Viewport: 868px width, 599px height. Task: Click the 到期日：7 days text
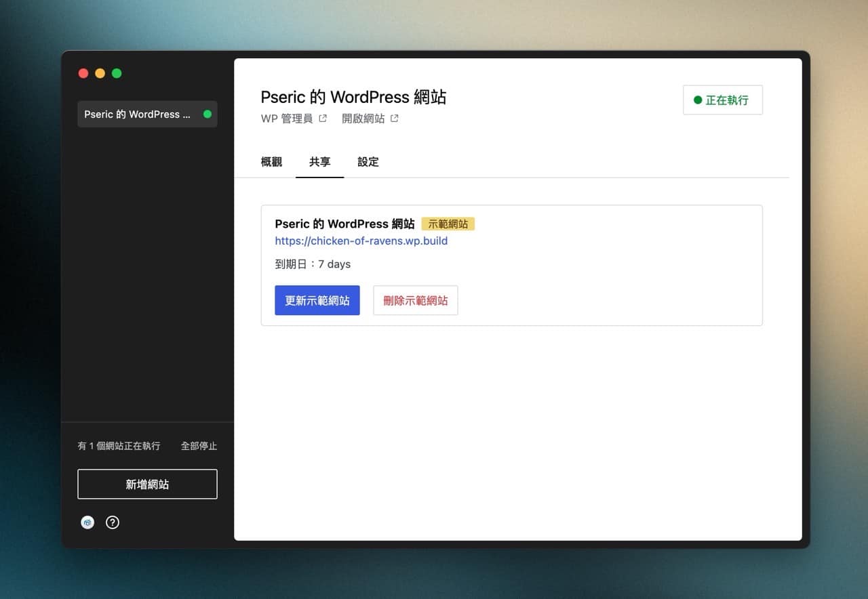point(313,264)
